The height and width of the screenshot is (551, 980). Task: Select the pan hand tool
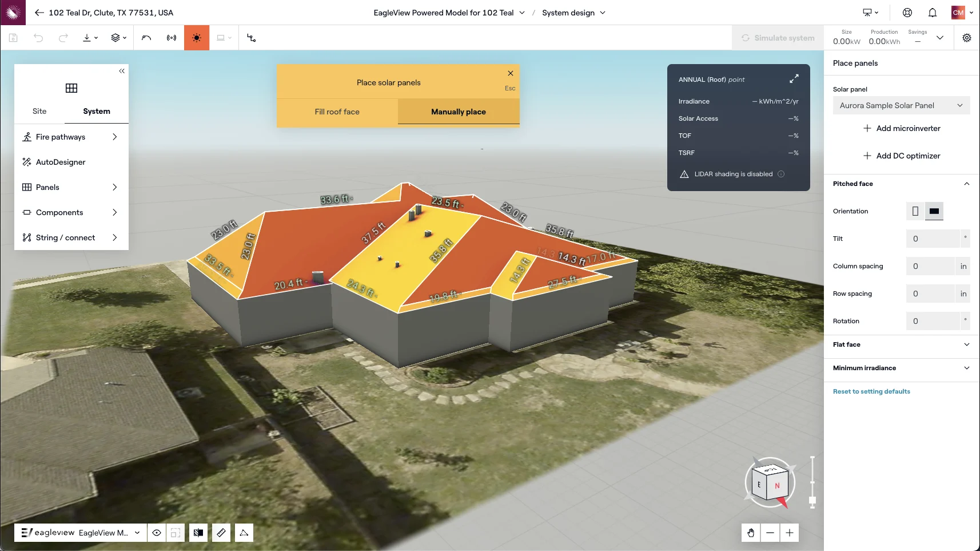(751, 533)
